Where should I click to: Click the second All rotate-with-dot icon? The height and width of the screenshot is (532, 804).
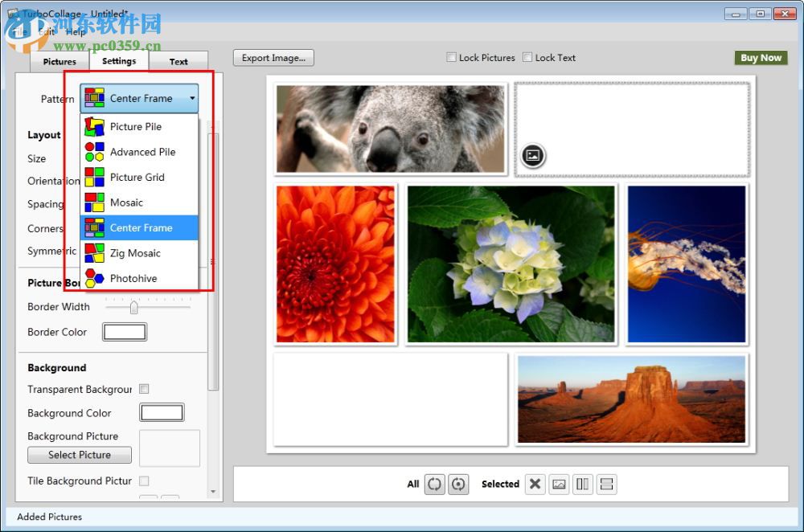457,484
